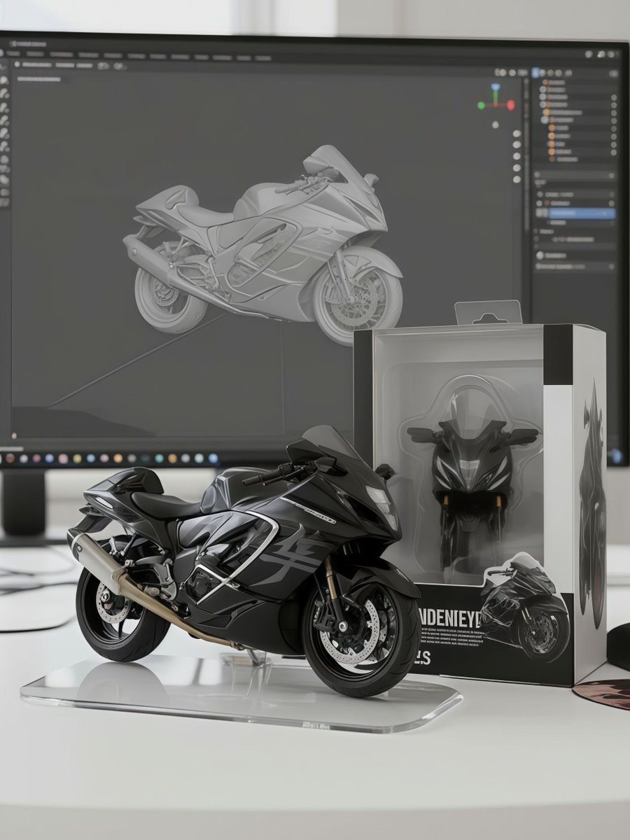Click the blue Z axis handle on gizmo
630x840 pixels.
496,88
